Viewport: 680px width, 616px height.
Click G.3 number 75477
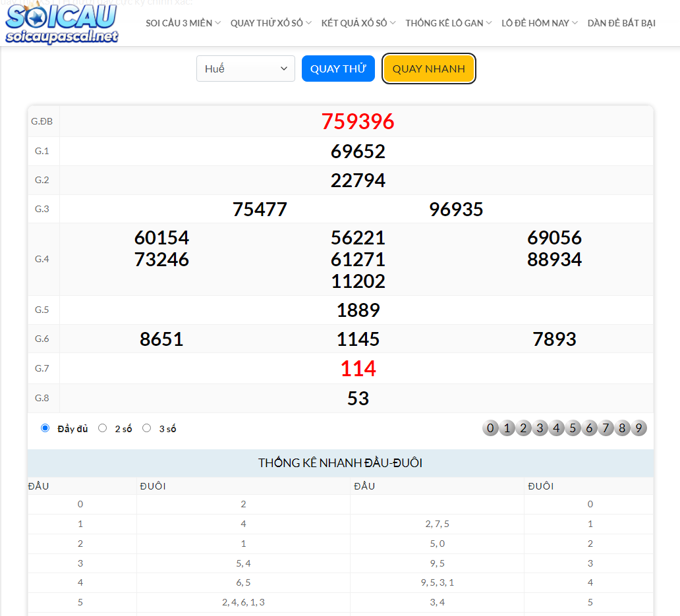tap(260, 210)
